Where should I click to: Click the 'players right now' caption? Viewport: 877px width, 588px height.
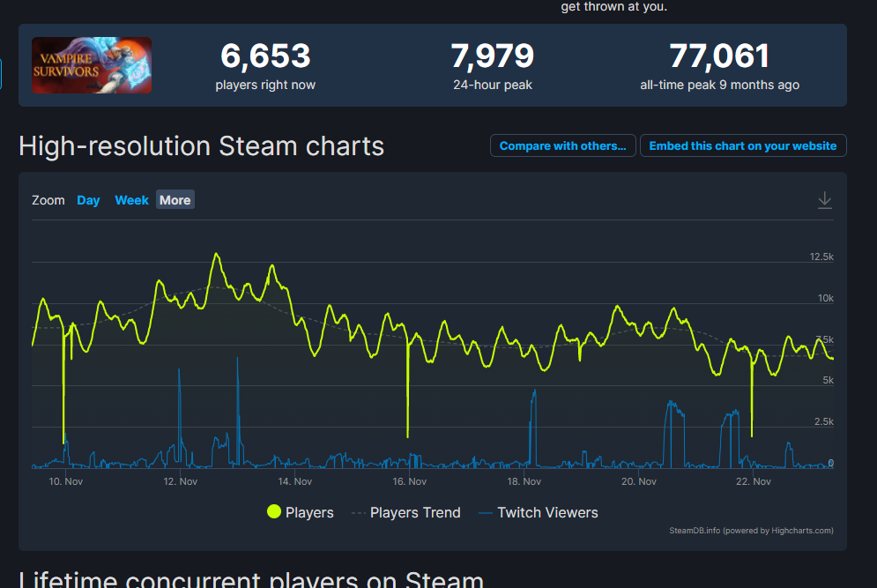point(265,85)
